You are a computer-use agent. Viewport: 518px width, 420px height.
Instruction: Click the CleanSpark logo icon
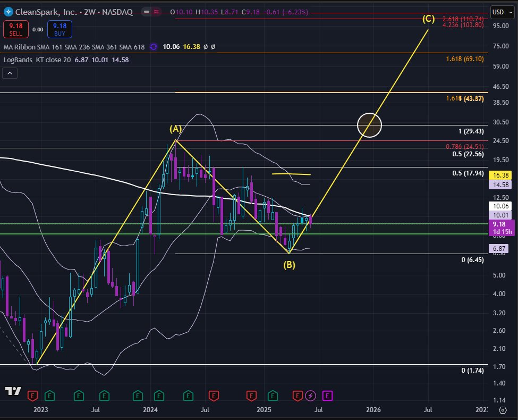coord(8,12)
